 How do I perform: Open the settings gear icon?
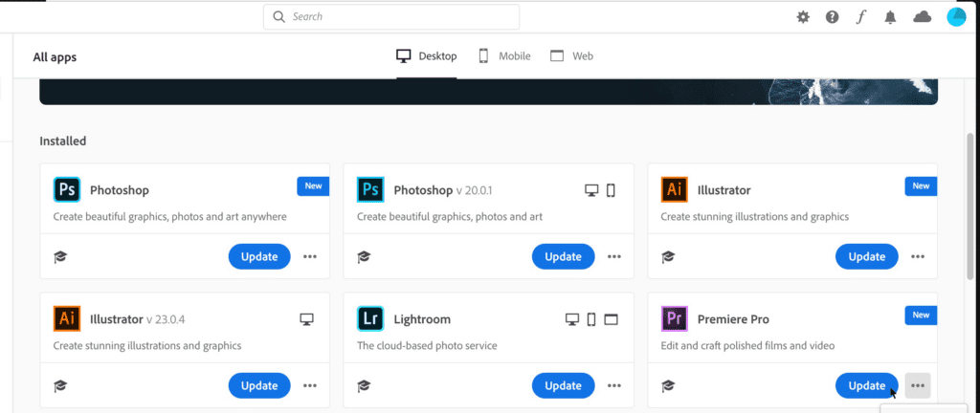[803, 17]
